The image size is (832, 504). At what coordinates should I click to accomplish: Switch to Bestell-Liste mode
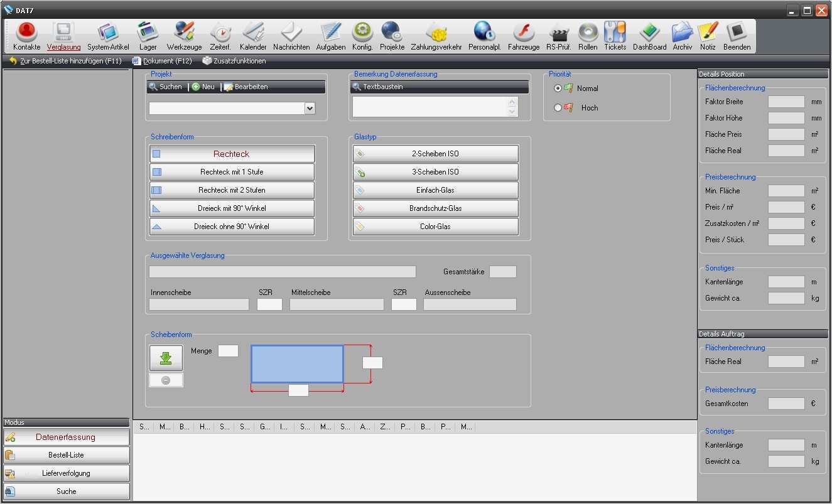[x=66, y=455]
